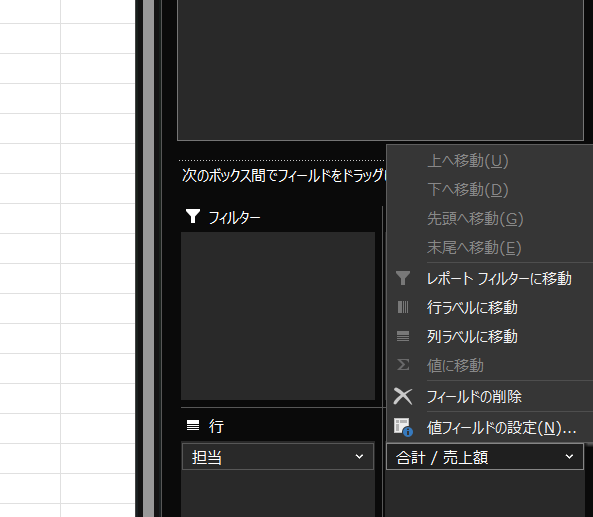Open the 担当 field dropdown arrow
The image size is (593, 517).
pos(359,456)
